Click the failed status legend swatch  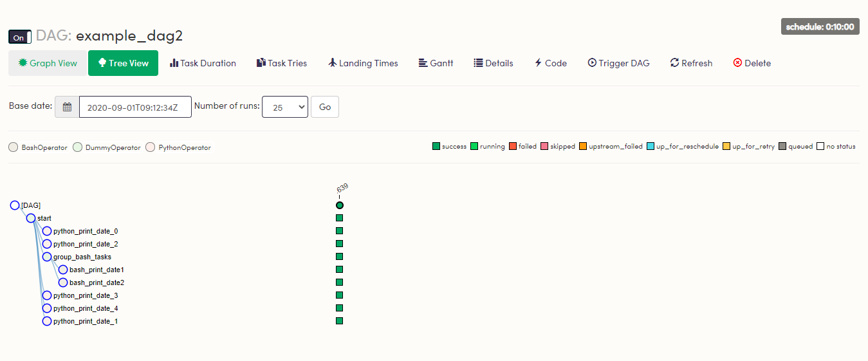(x=512, y=146)
